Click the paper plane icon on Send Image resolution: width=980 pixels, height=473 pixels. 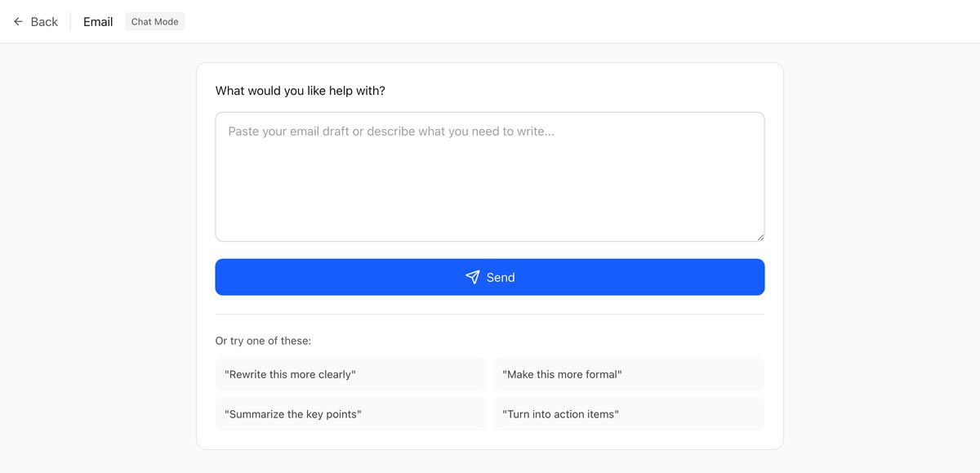(472, 277)
